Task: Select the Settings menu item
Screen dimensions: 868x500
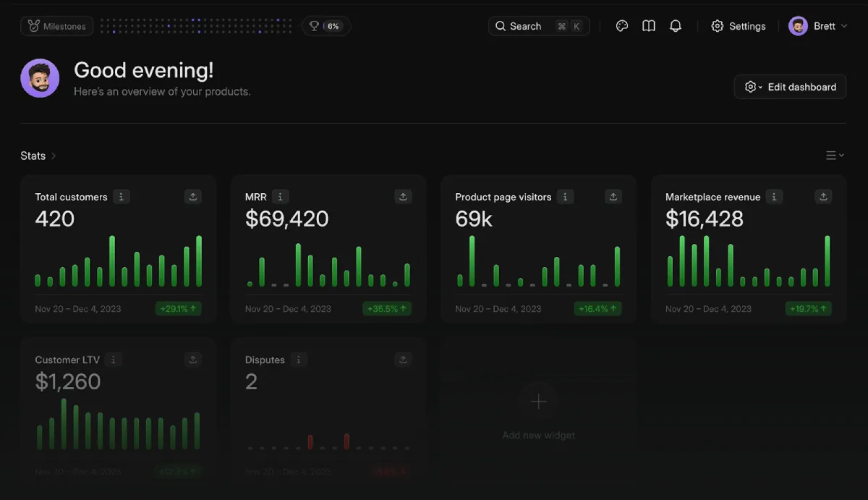Action: pos(745,25)
